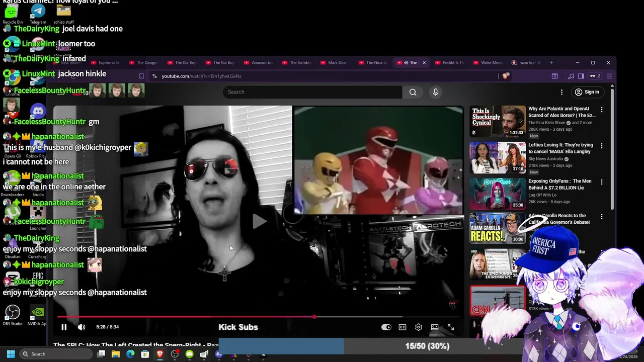Click the video title 'The SPLC: How The Left'
Viewport: 644px width, 362px height.
(136, 345)
